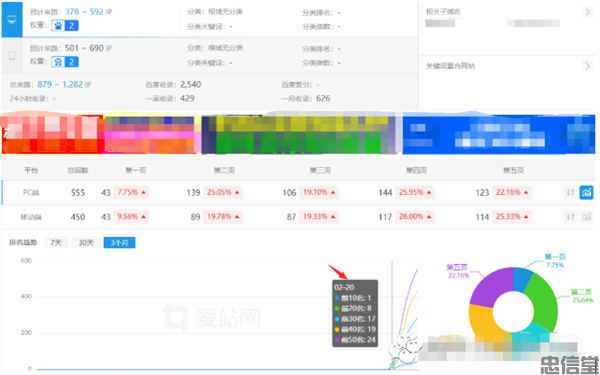
Task: Click the 第一页 column header
Action: [x=135, y=170]
